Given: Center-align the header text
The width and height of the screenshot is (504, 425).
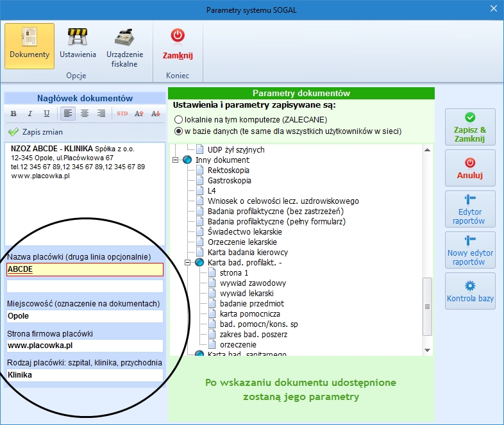Looking at the screenshot, I should click(x=85, y=113).
